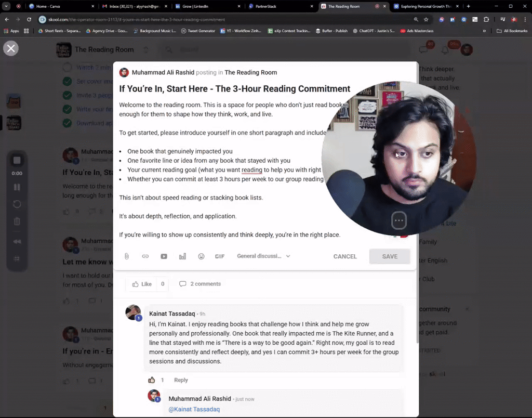Click the attachment paperclip icon

(127, 256)
